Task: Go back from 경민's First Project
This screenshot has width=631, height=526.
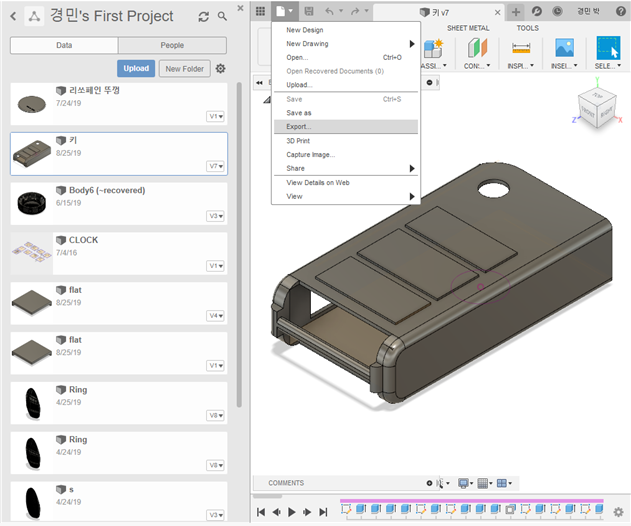Action: click(x=13, y=16)
